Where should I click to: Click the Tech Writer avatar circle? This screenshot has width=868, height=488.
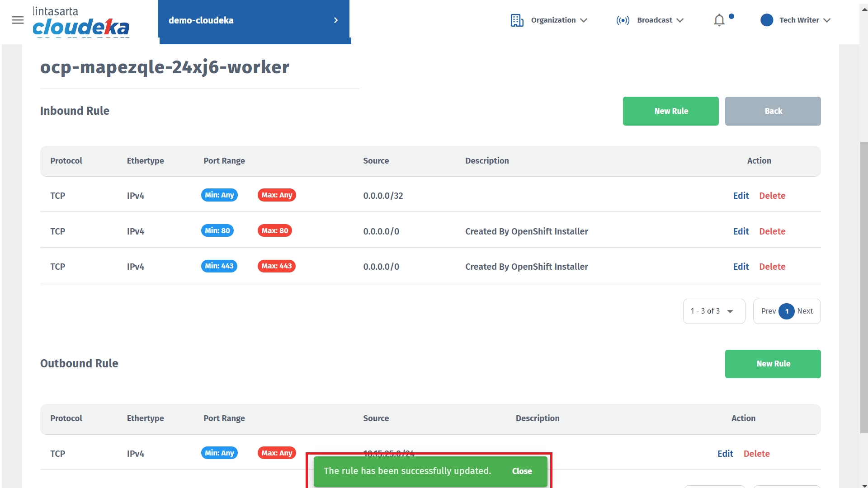click(x=767, y=20)
